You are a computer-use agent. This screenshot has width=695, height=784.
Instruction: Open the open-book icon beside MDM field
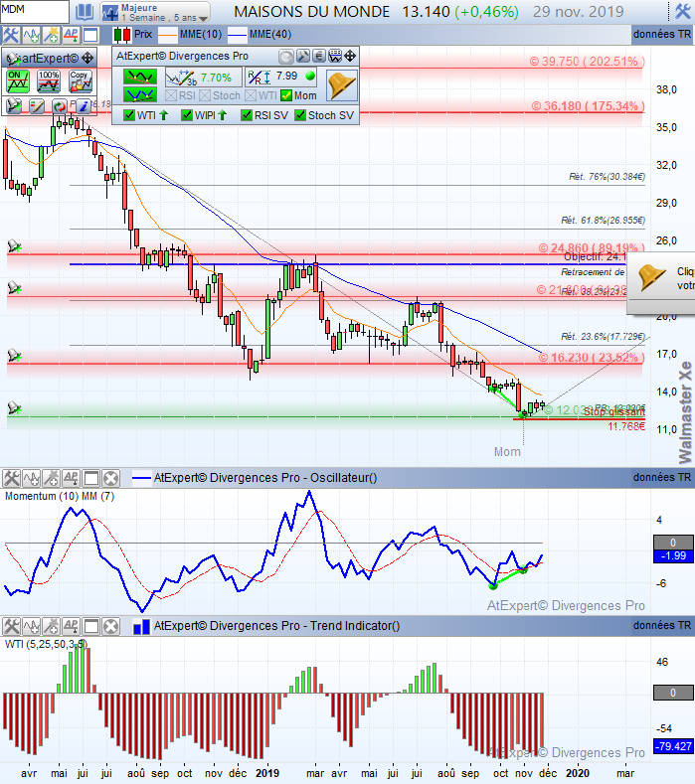click(x=85, y=12)
